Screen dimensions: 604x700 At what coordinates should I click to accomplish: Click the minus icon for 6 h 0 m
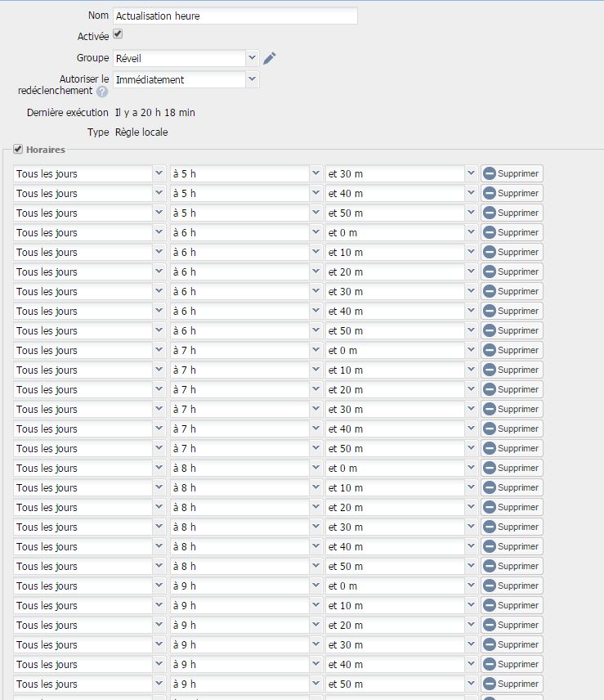click(490, 232)
